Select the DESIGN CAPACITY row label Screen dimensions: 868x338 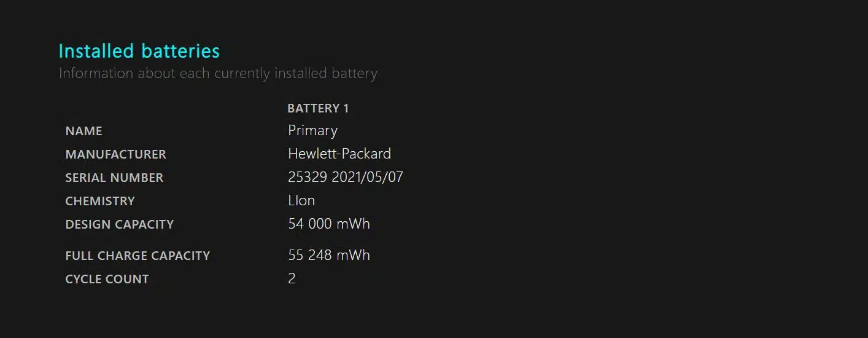click(119, 225)
